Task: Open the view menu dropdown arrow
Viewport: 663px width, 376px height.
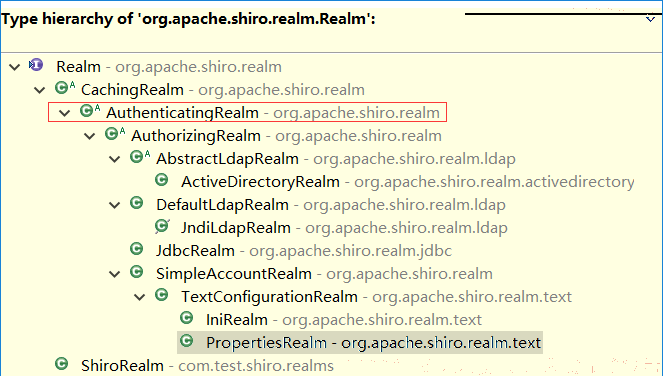Action: click(x=650, y=19)
